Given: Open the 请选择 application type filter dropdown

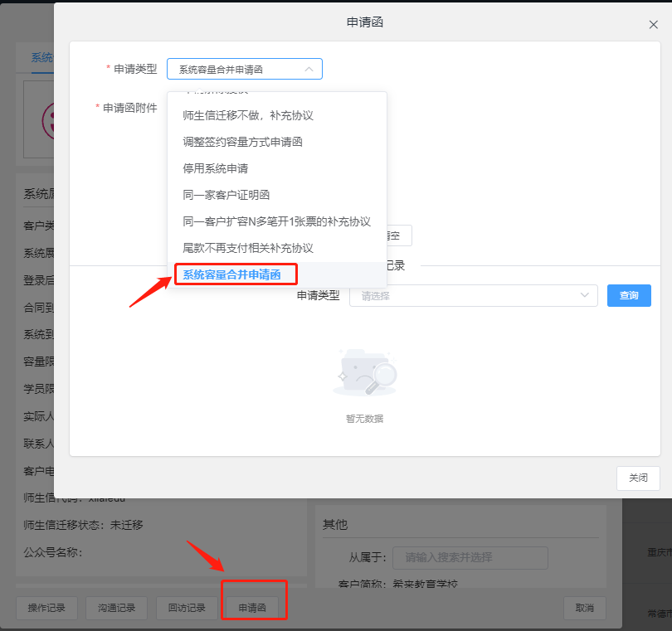Looking at the screenshot, I should pos(473,295).
